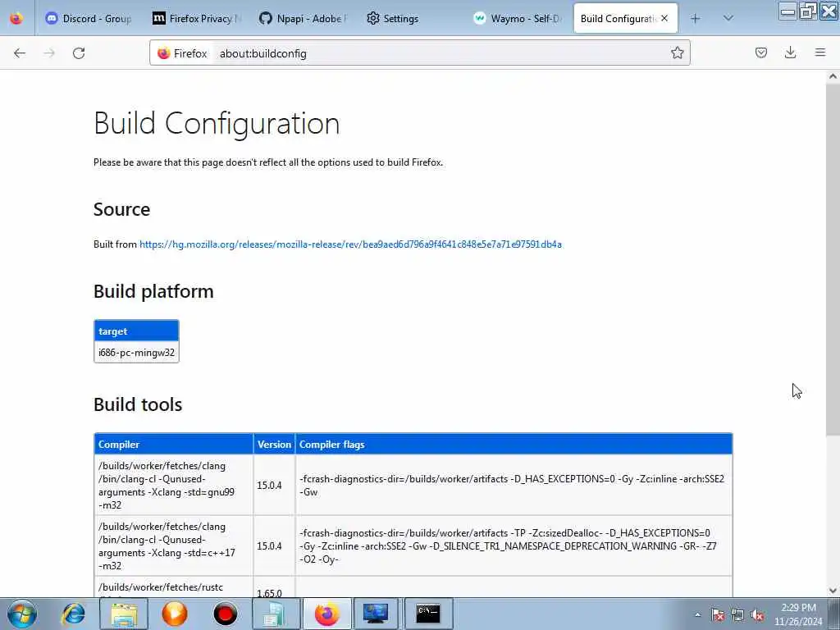Switch to the Waymo tab

click(x=517, y=18)
